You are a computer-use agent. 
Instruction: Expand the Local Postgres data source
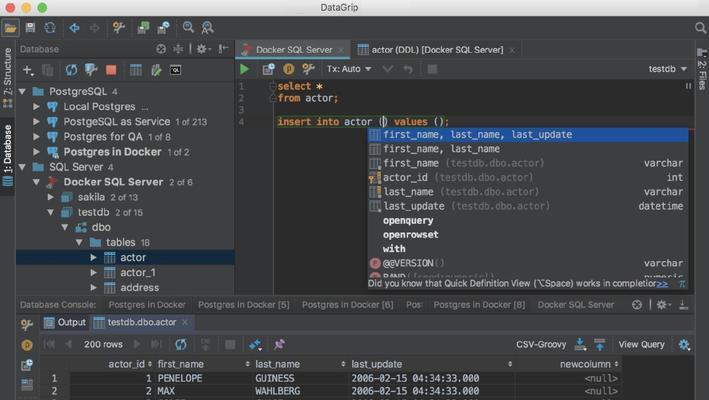(x=36, y=107)
